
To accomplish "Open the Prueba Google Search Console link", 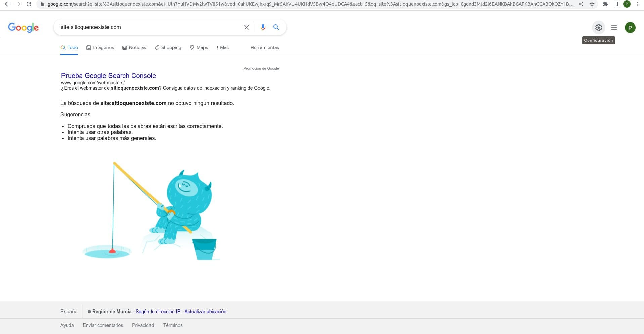I will (x=108, y=76).
